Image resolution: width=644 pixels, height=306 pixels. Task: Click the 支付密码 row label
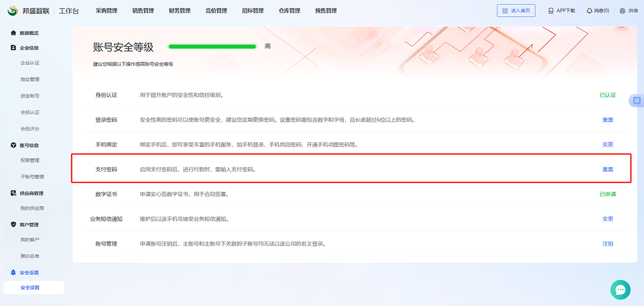pos(106,169)
